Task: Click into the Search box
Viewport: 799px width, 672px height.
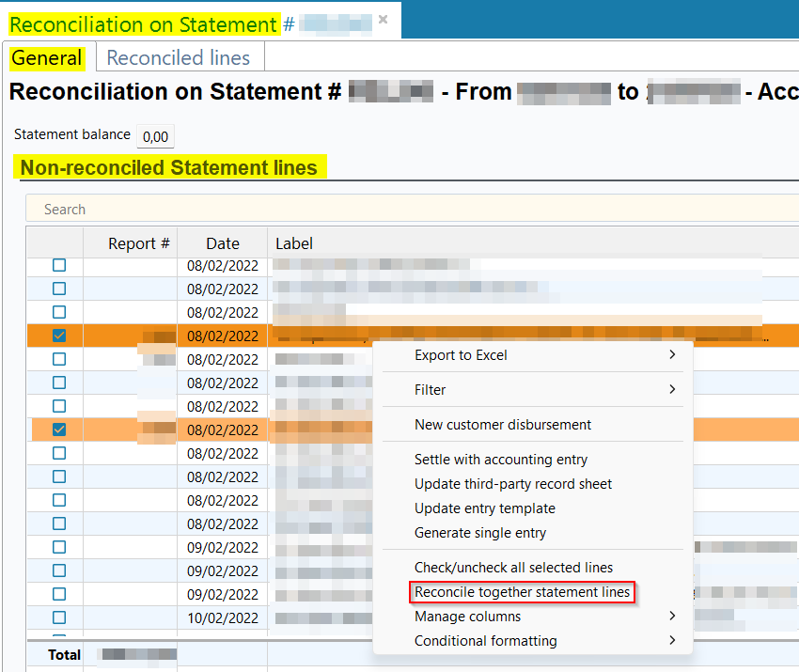Action: pos(376,209)
